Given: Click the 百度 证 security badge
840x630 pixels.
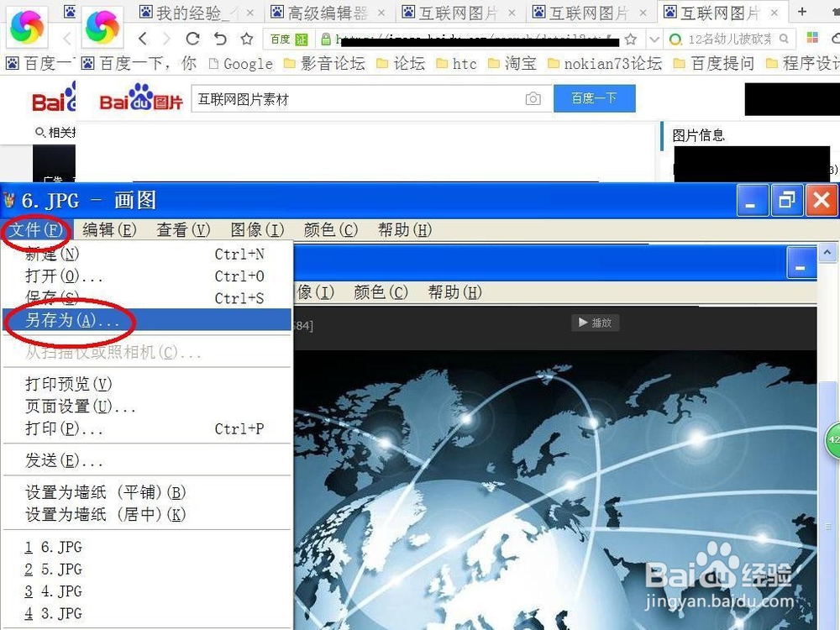Looking at the screenshot, I should pyautogui.click(x=290, y=39).
